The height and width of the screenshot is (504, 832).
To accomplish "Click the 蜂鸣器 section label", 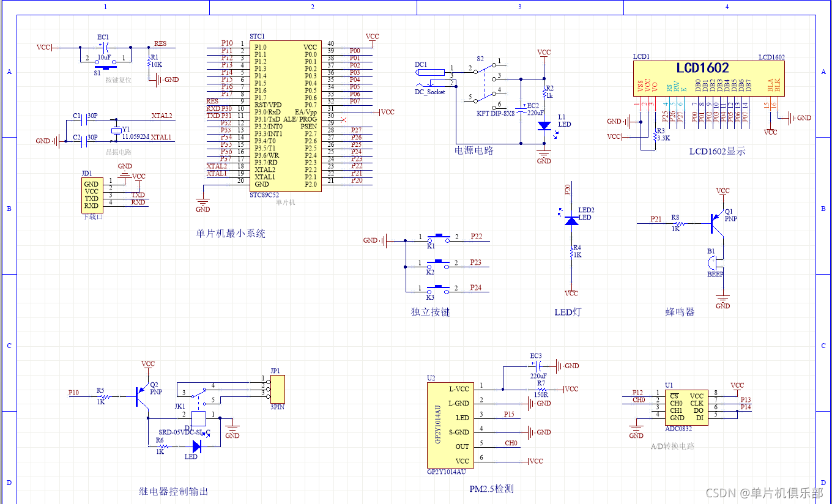I will 680,312.
